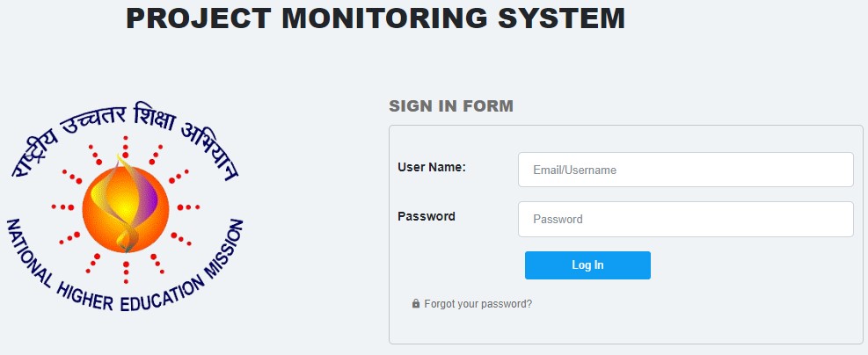
Task: Focus the Email/Username input field
Action: pyautogui.click(x=686, y=170)
